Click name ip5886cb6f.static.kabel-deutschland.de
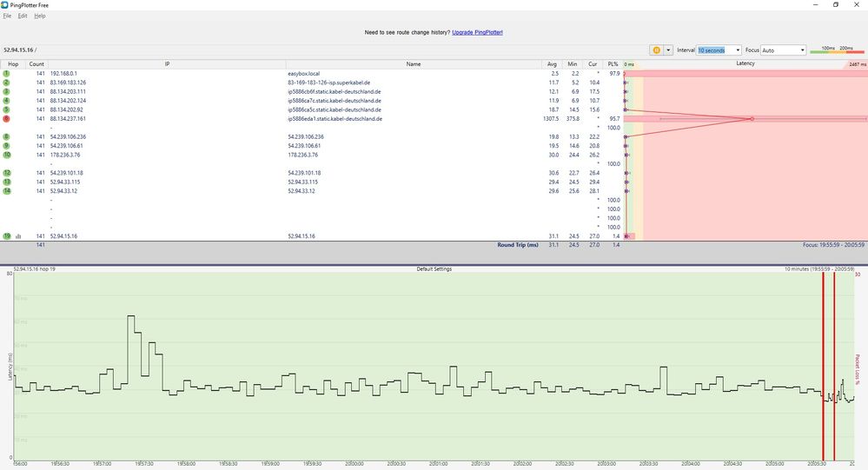This screenshot has width=868, height=470. pyautogui.click(x=335, y=92)
